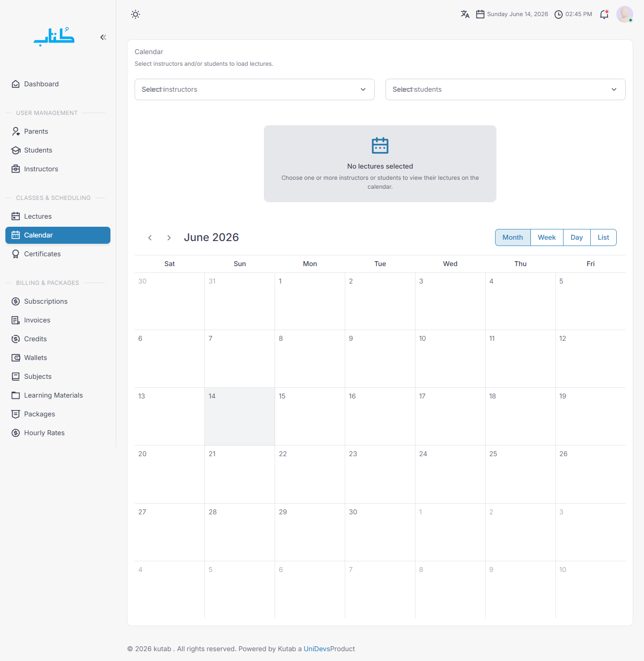Click the Dashboard home icon

tap(16, 84)
